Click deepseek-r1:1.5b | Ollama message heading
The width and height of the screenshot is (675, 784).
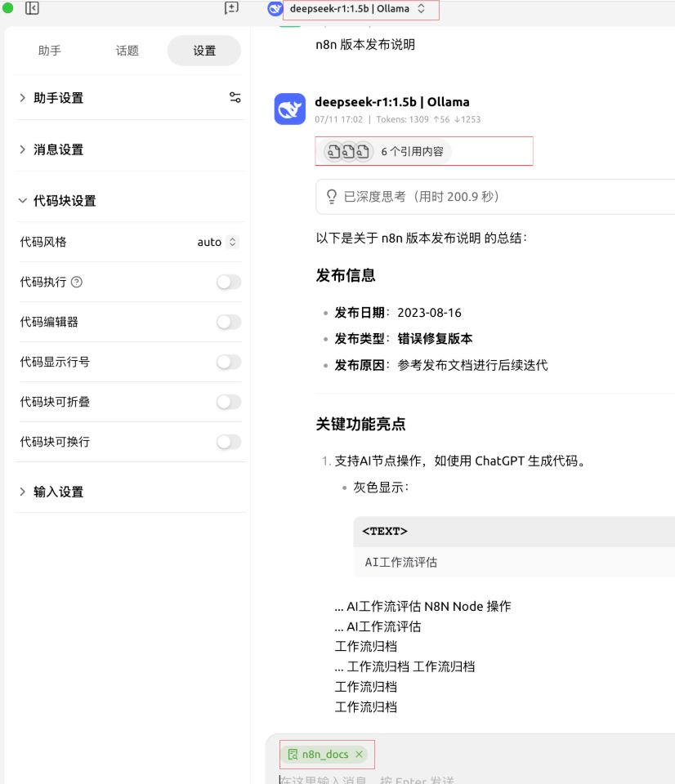(392, 102)
